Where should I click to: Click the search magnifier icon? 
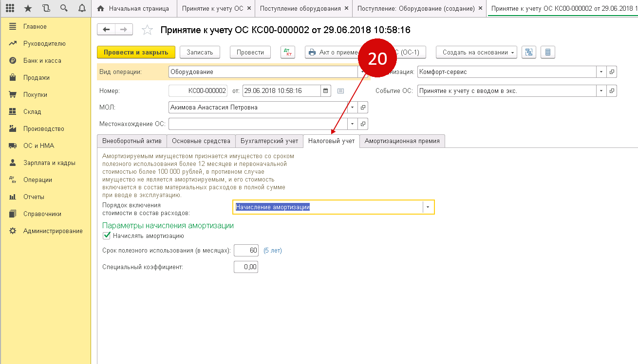coord(64,8)
